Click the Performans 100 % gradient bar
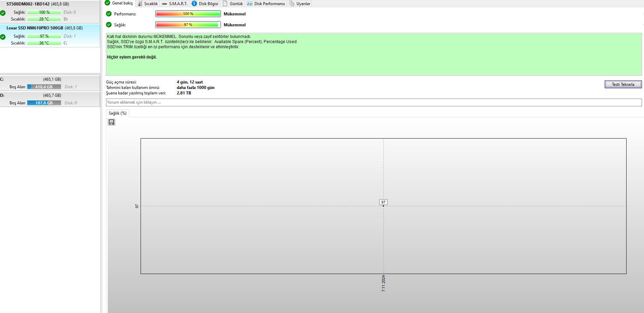The height and width of the screenshot is (313, 644). (x=188, y=14)
